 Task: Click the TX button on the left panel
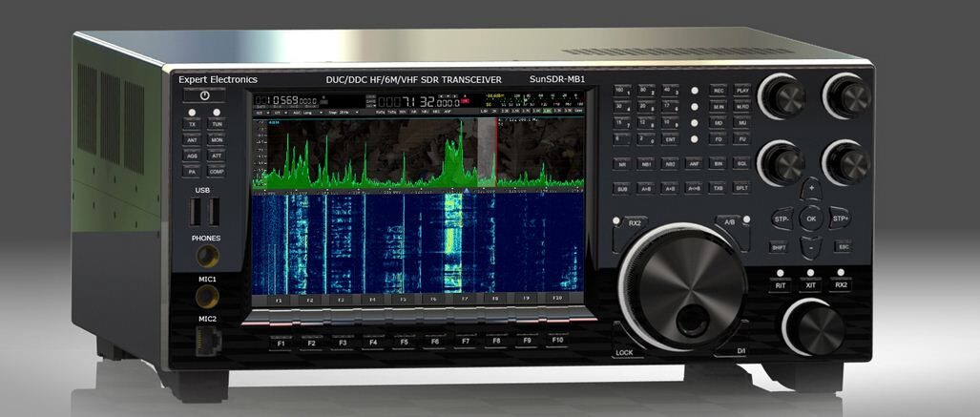coord(192,124)
